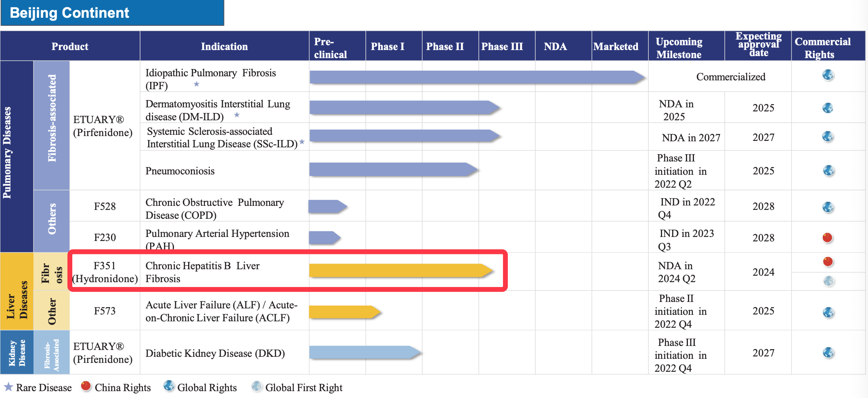Click the F230 product cell

(x=105, y=237)
